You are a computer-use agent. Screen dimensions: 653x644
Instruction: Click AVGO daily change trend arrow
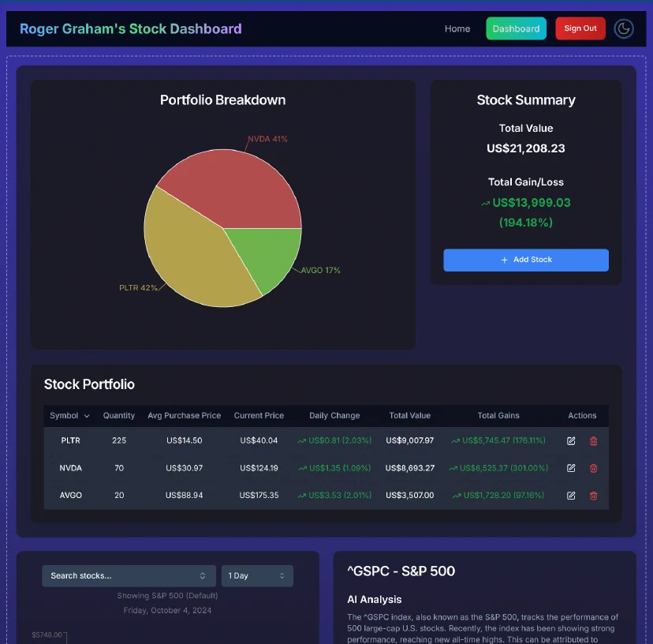click(x=301, y=496)
